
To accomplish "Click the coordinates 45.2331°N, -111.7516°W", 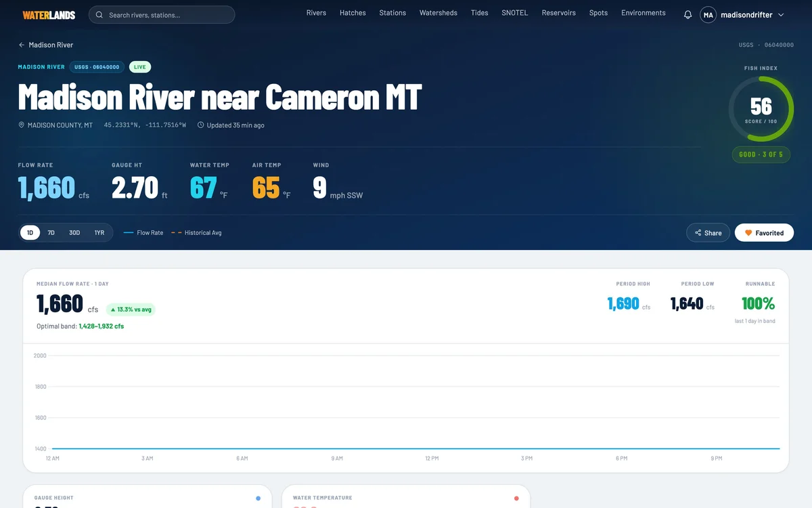I will click(145, 125).
